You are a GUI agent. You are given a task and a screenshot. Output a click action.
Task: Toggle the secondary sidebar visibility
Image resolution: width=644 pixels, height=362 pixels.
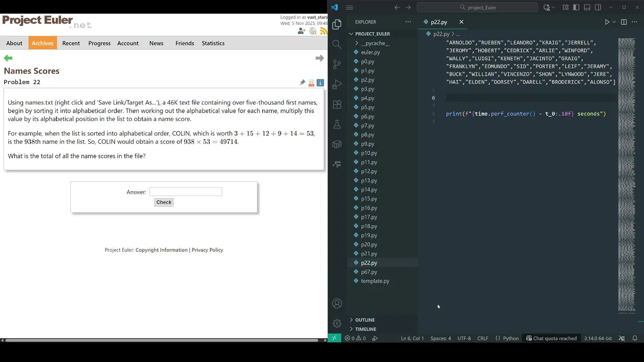click(598, 8)
